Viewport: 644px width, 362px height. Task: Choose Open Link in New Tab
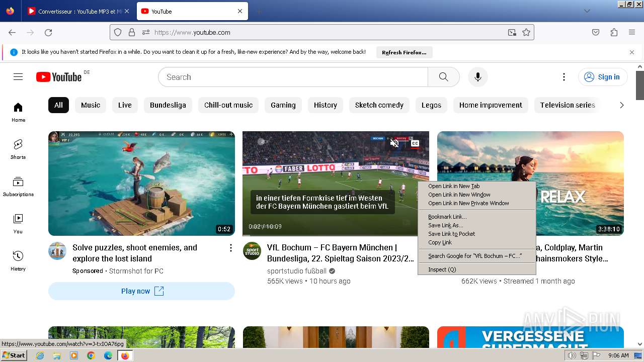(x=476, y=186)
